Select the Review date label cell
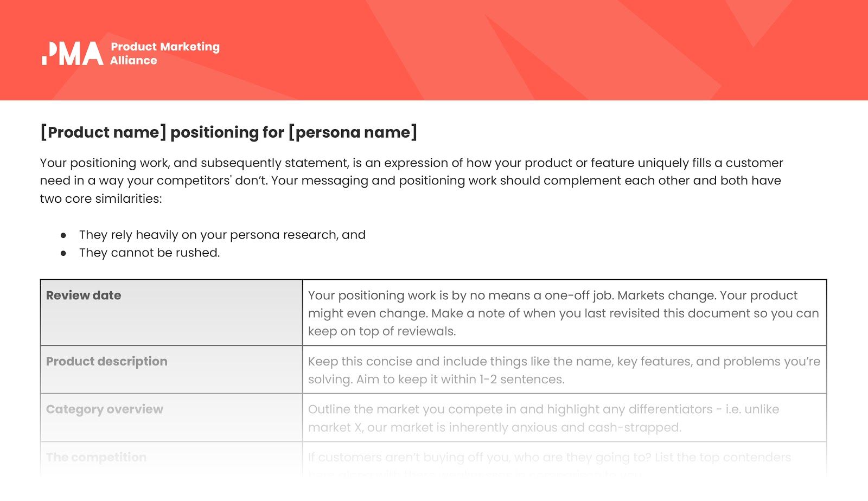 click(171, 313)
